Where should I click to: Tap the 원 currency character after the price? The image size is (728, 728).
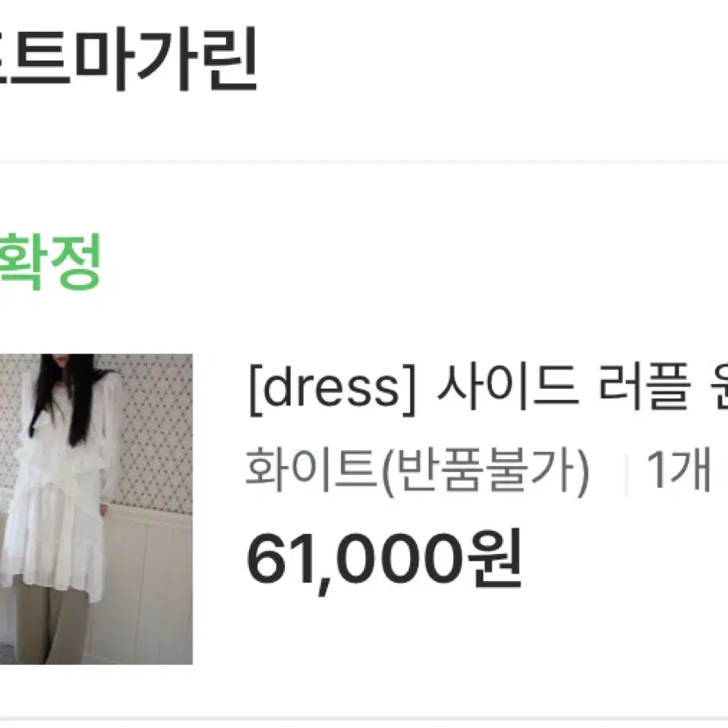pos(495,557)
